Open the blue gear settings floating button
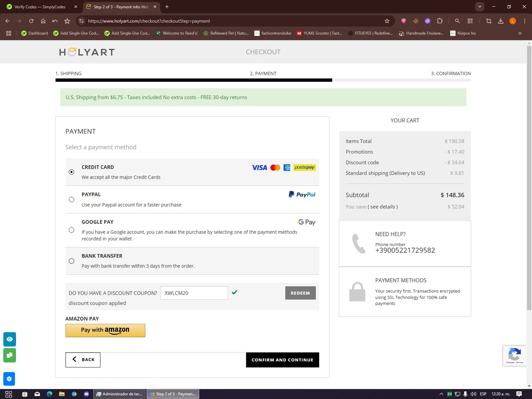Image resolution: width=532 pixels, height=399 pixels. click(x=9, y=379)
